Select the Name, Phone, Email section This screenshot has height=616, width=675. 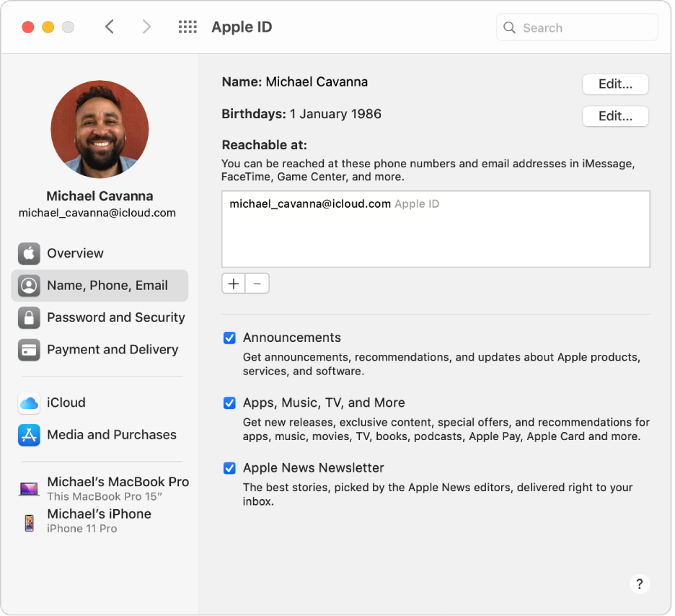(100, 286)
